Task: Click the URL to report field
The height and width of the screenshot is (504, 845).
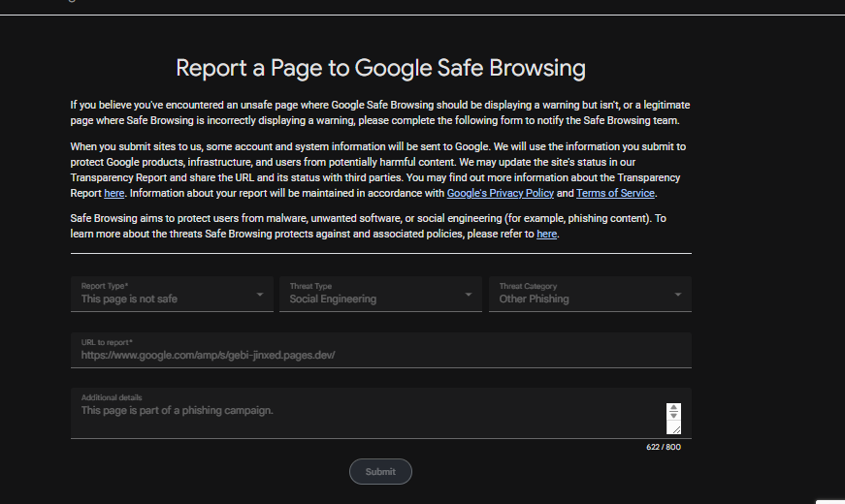Action: (381, 350)
